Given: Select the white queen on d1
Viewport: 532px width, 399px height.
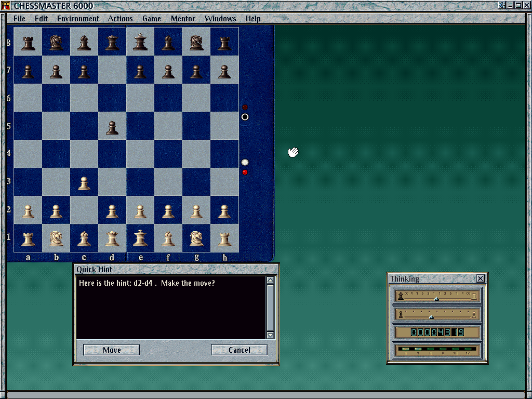Looking at the screenshot, I should (x=112, y=238).
